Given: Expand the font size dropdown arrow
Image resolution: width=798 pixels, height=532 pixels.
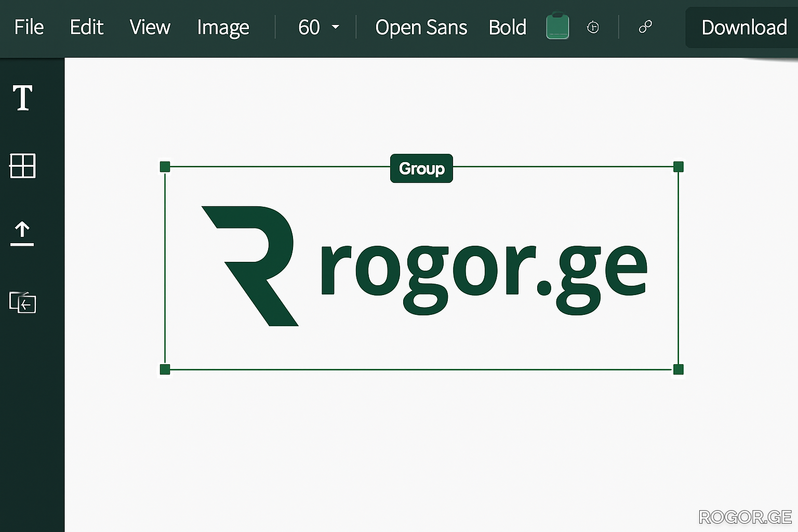Looking at the screenshot, I should (336, 27).
